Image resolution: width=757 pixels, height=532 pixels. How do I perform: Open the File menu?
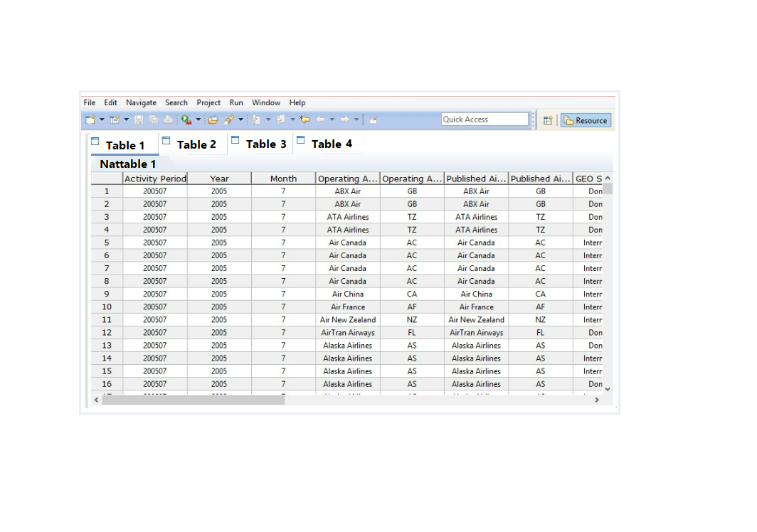(x=90, y=102)
